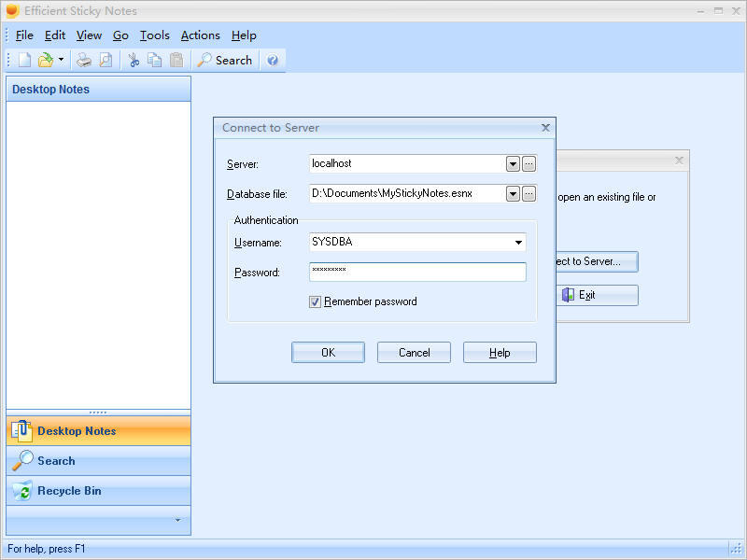Click the Database file path field
Viewport: 747px width, 560px height.
pyautogui.click(x=407, y=193)
